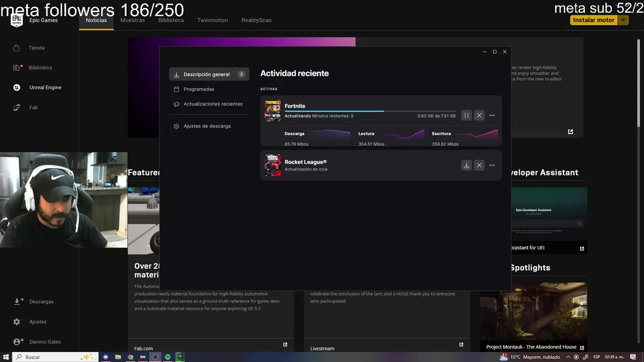Click the Actividad reciente heading
Image resolution: width=644 pixels, height=362 pixels.
point(294,73)
